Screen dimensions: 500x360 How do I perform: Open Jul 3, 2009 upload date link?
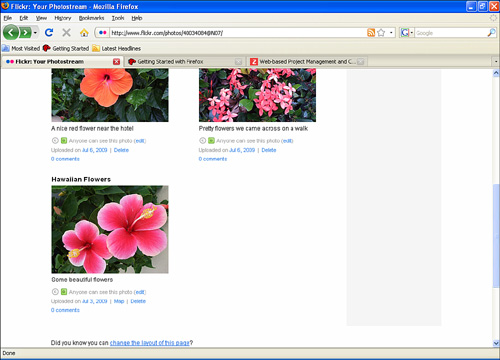pyautogui.click(x=95, y=301)
